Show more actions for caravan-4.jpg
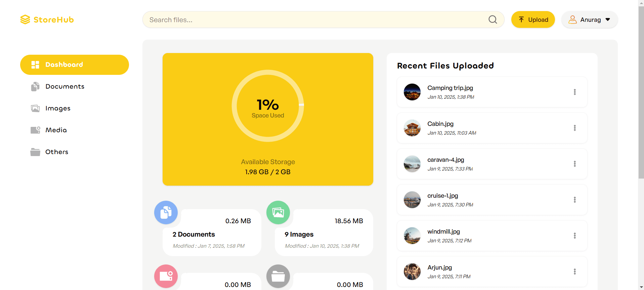This screenshot has width=644, height=290. (574, 164)
